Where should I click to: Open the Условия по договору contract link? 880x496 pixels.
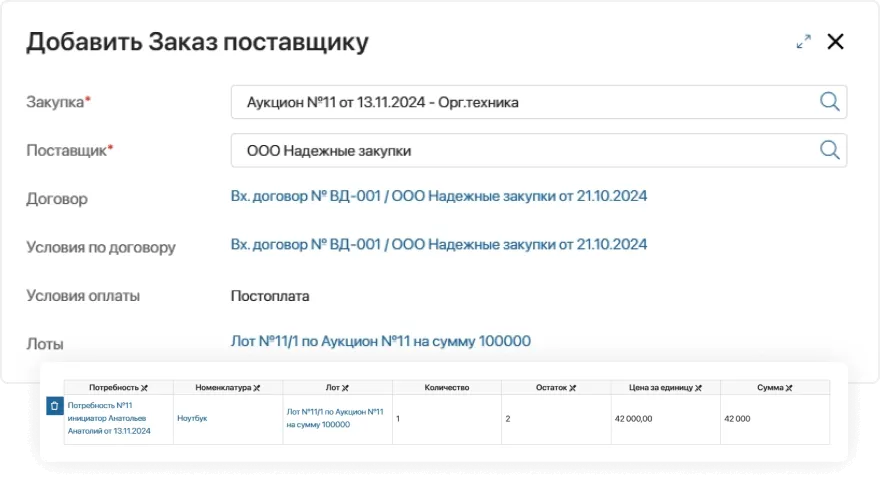pos(438,244)
